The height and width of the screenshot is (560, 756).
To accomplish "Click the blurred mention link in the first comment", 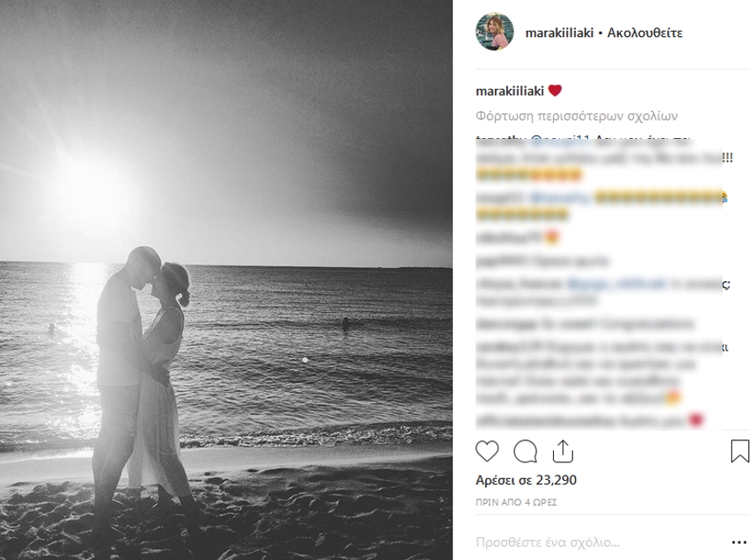I will coord(560,141).
